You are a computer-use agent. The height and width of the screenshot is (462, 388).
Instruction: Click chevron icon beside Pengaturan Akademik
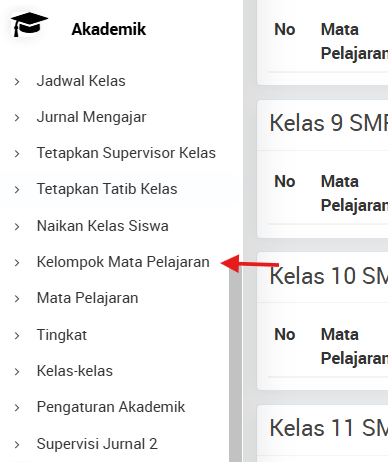(17, 408)
